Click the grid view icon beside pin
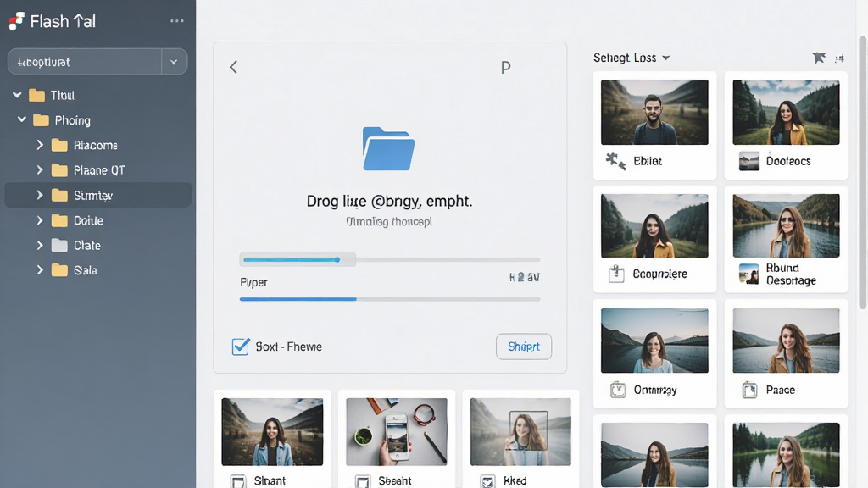Screen dimensions: 868x488 tap(839, 58)
